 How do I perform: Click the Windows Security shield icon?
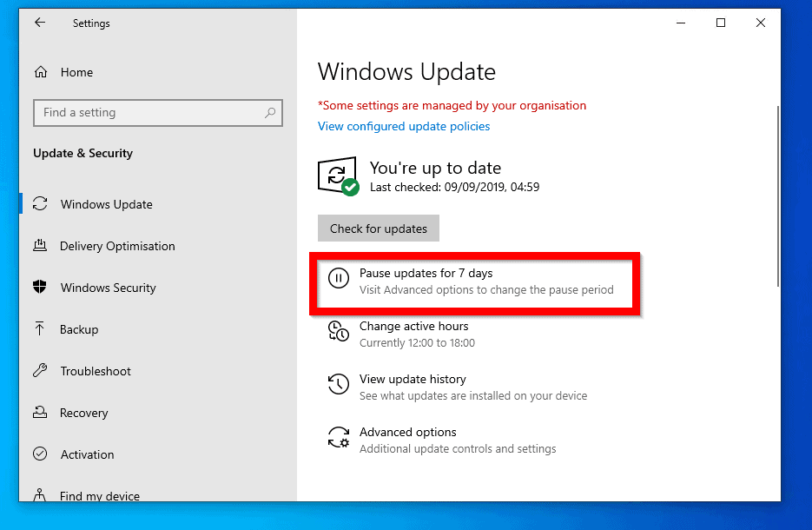tap(40, 287)
